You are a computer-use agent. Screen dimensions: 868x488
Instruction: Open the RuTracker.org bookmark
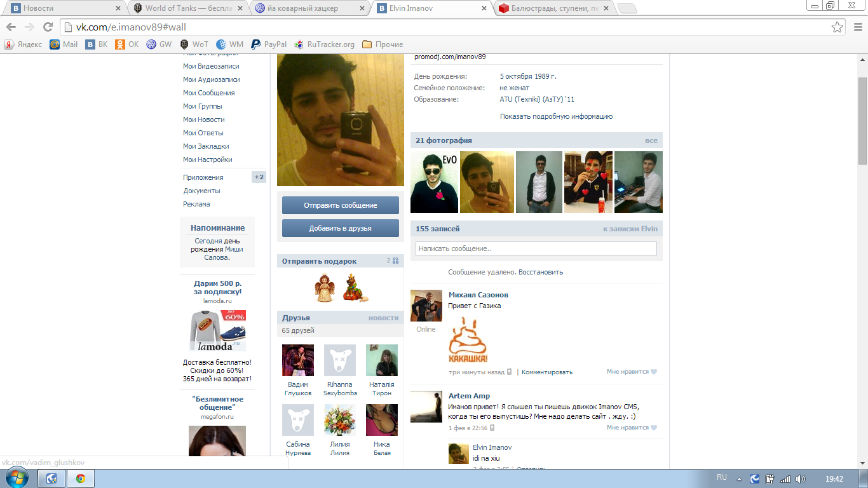coord(325,44)
